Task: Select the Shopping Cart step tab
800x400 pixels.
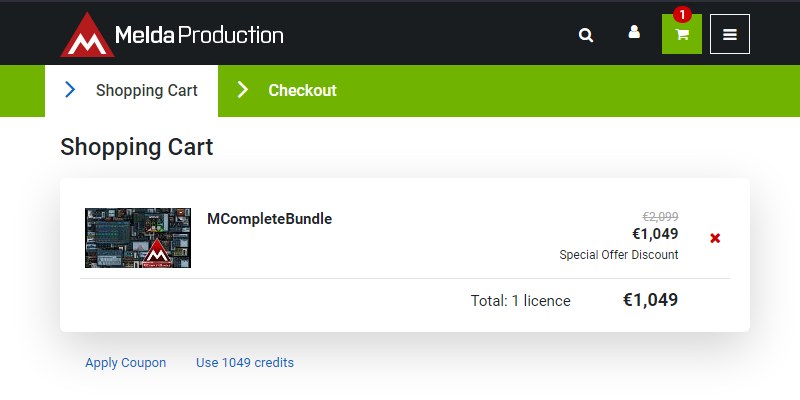Action: click(x=147, y=90)
